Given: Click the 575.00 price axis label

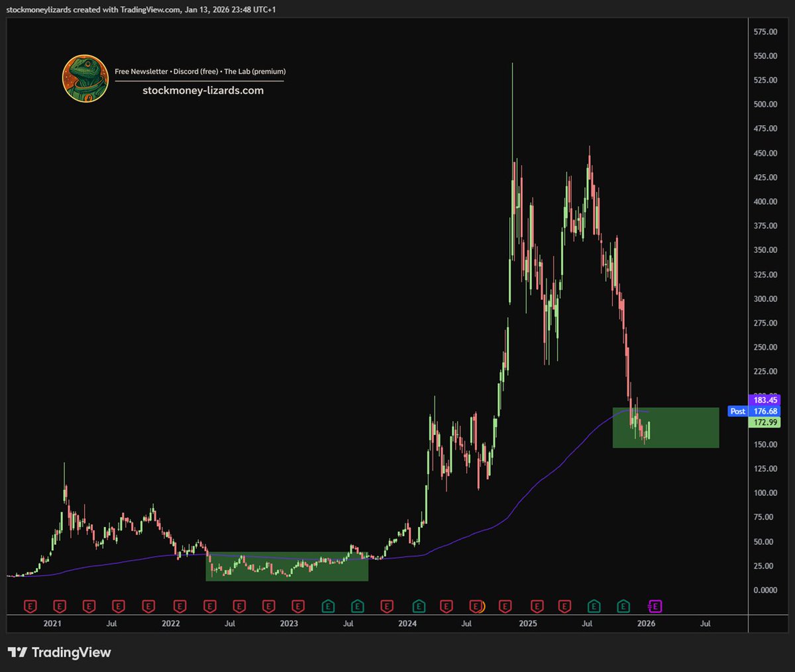Looking at the screenshot, I should pos(765,32).
